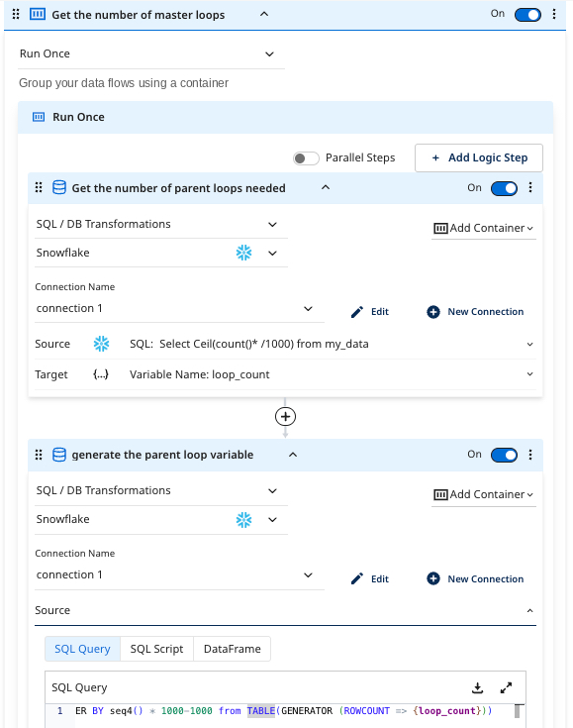Grab drag handle of 'Get the number of parent loops needed'
The image size is (573, 728).
point(39,187)
